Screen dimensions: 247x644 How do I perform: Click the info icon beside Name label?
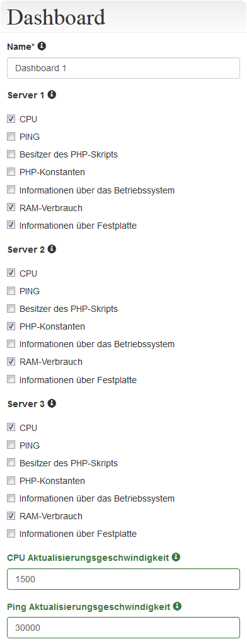coord(42,46)
